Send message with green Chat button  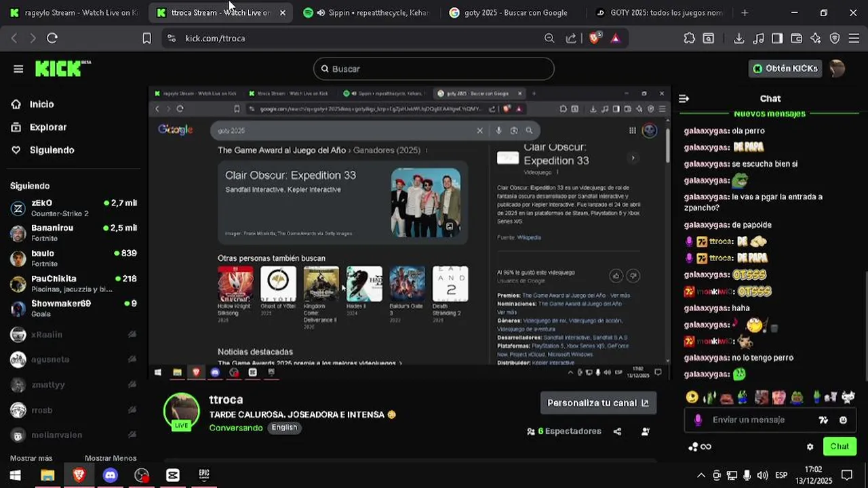840,446
